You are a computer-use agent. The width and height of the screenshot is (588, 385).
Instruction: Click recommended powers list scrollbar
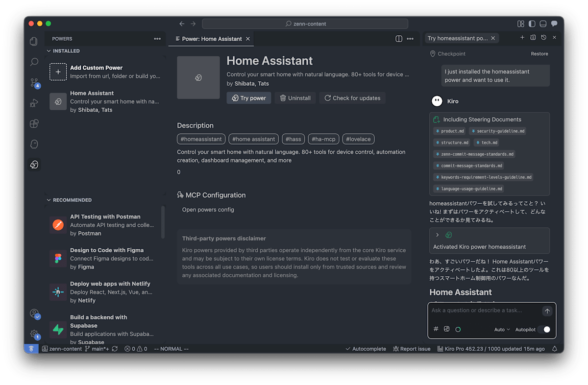163,222
